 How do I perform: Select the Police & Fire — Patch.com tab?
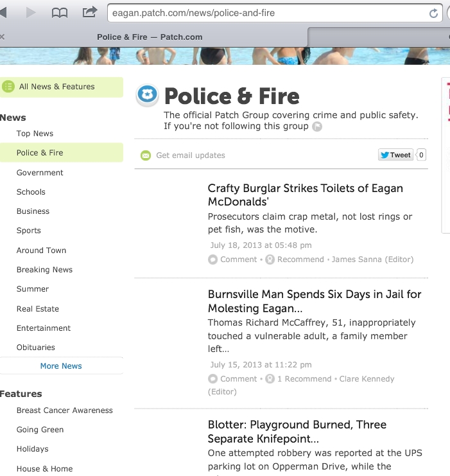(150, 37)
